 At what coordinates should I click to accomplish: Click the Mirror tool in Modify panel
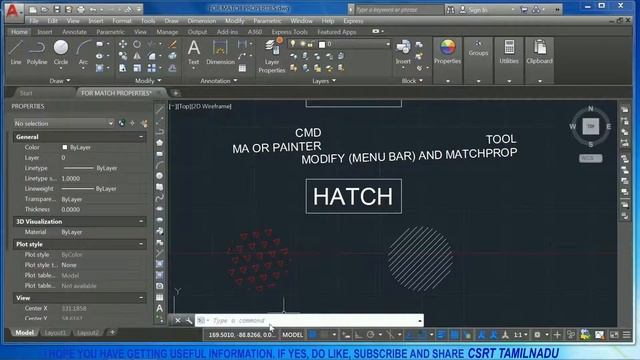click(137, 56)
